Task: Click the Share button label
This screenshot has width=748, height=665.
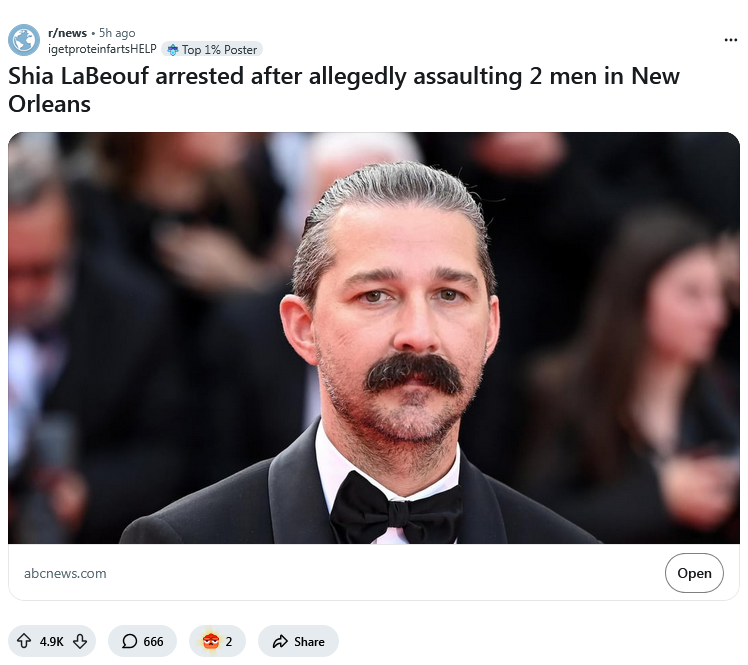Action: (309, 642)
